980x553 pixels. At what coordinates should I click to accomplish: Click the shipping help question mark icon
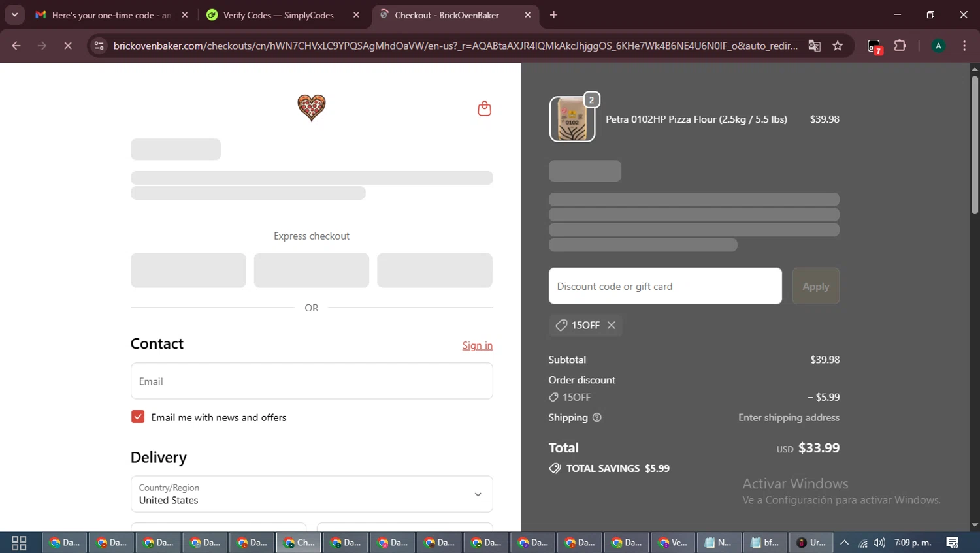click(x=597, y=417)
